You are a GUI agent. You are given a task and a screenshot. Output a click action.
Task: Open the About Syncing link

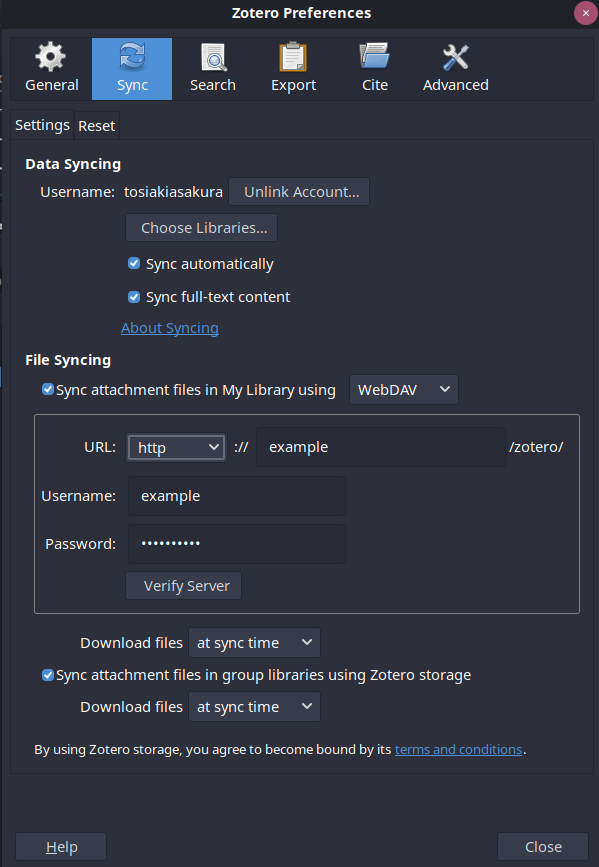pos(170,328)
